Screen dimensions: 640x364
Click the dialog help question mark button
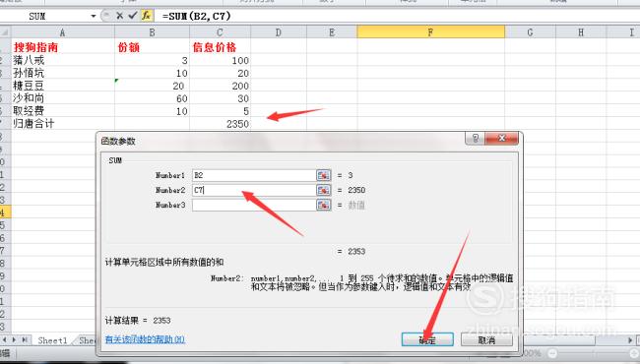pyautogui.click(x=475, y=139)
